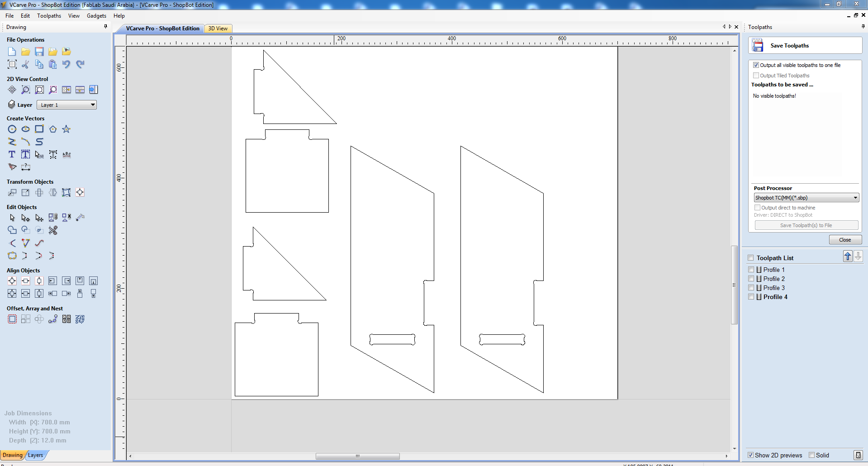The image size is (868, 466).
Task: Switch to the 3D View tab
Action: point(218,29)
